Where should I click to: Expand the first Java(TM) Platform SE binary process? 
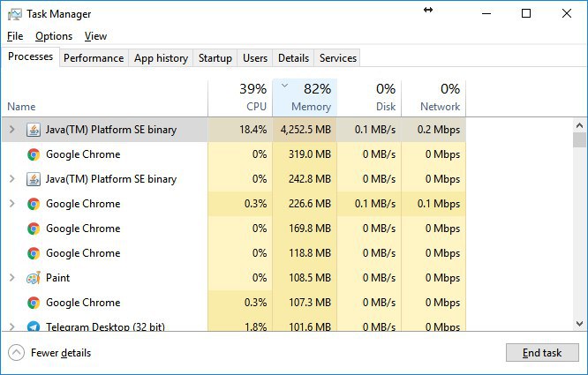click(x=12, y=130)
